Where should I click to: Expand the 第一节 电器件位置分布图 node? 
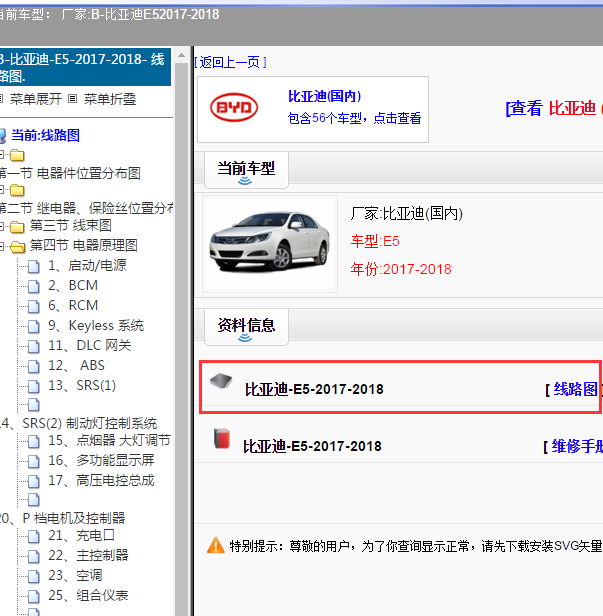(x=2, y=155)
